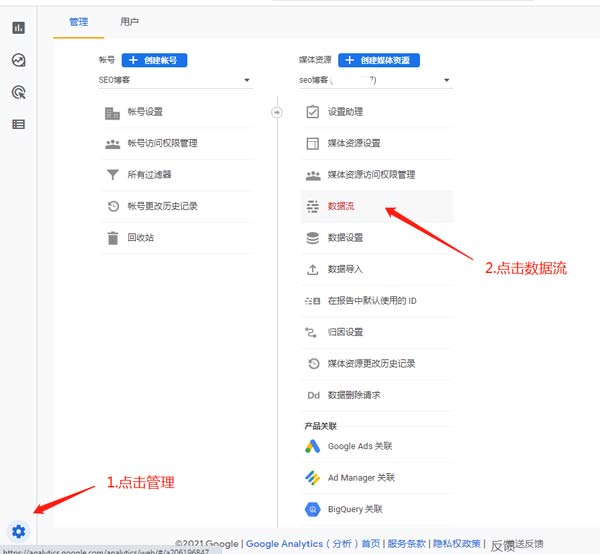The width and height of the screenshot is (600, 554).
Task: Select 帐号更改历史记录 text row
Action: [163, 206]
